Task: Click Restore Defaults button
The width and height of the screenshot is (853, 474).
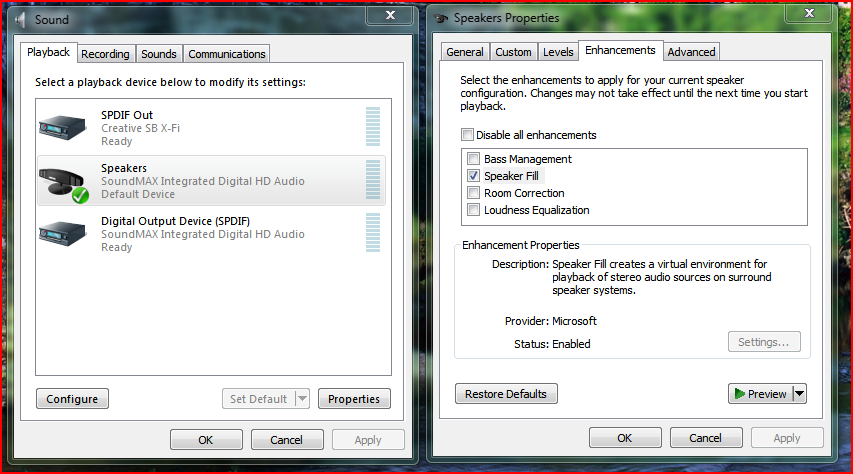Action: (506, 393)
